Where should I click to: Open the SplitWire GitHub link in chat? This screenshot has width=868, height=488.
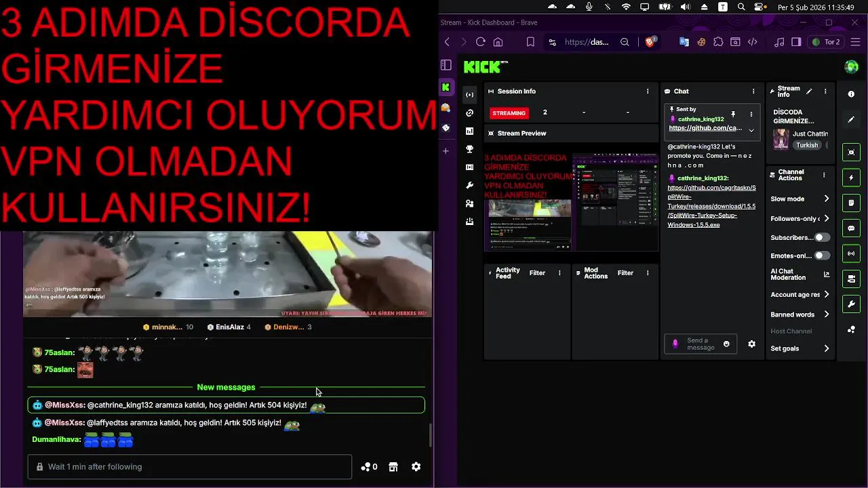click(x=711, y=206)
